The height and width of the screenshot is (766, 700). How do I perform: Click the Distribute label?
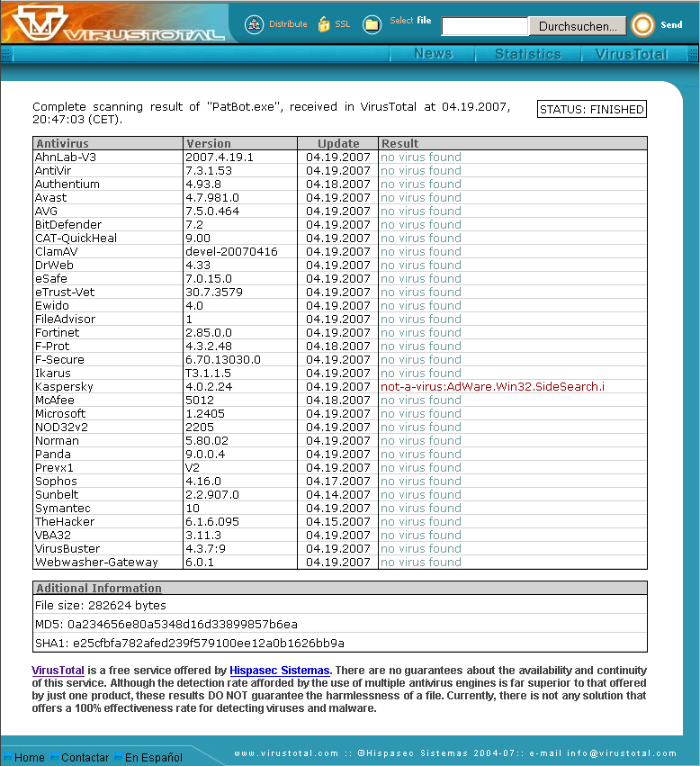[288, 24]
